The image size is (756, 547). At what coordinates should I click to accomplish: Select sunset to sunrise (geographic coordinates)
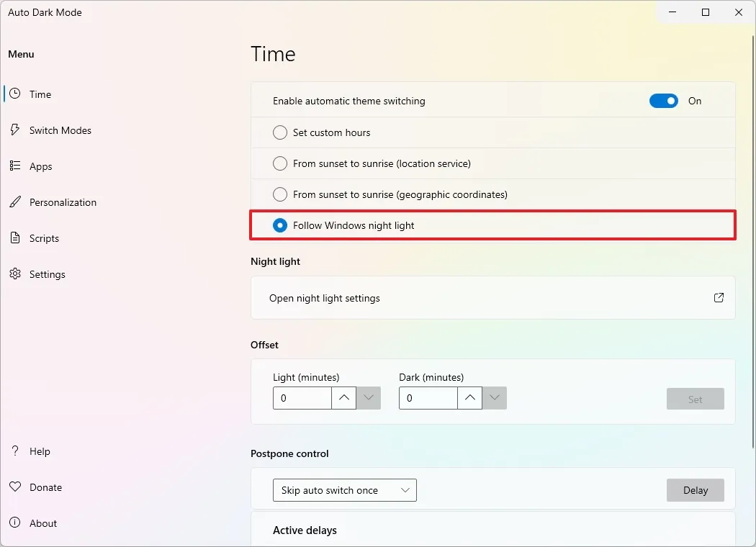pos(280,194)
